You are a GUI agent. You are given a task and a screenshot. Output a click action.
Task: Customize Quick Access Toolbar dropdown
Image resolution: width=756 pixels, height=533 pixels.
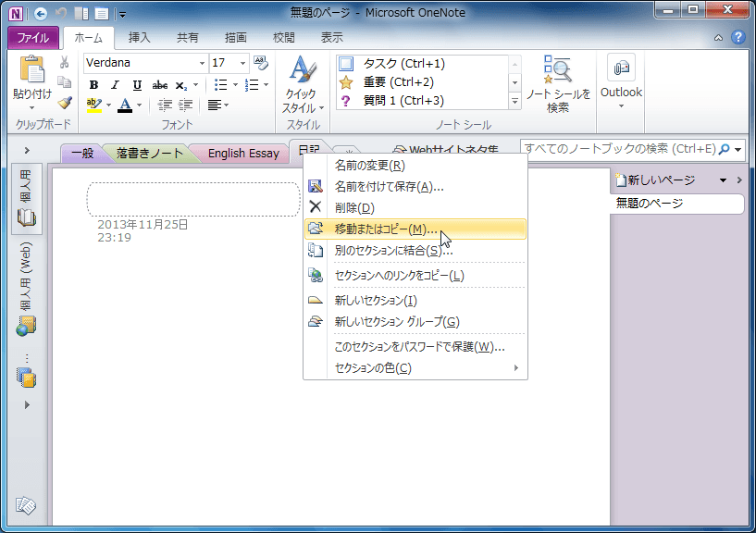(x=122, y=15)
